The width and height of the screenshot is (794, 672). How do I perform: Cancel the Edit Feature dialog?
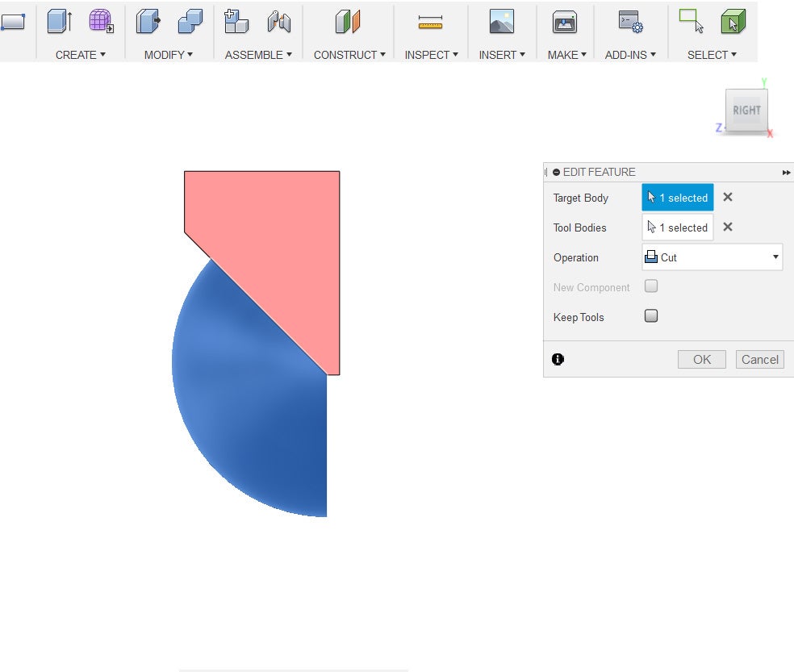[759, 360]
